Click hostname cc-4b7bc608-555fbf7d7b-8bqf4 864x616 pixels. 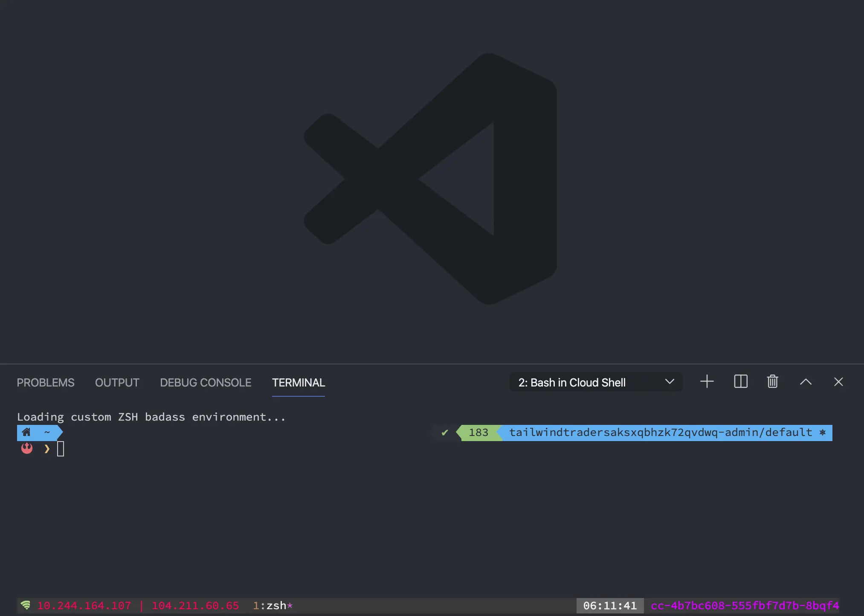click(x=745, y=606)
